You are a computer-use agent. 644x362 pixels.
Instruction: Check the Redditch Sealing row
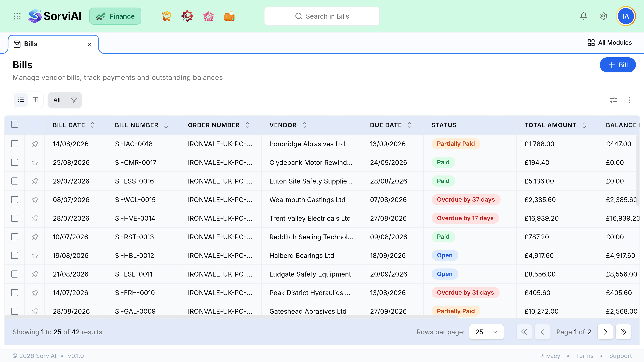[x=15, y=237]
